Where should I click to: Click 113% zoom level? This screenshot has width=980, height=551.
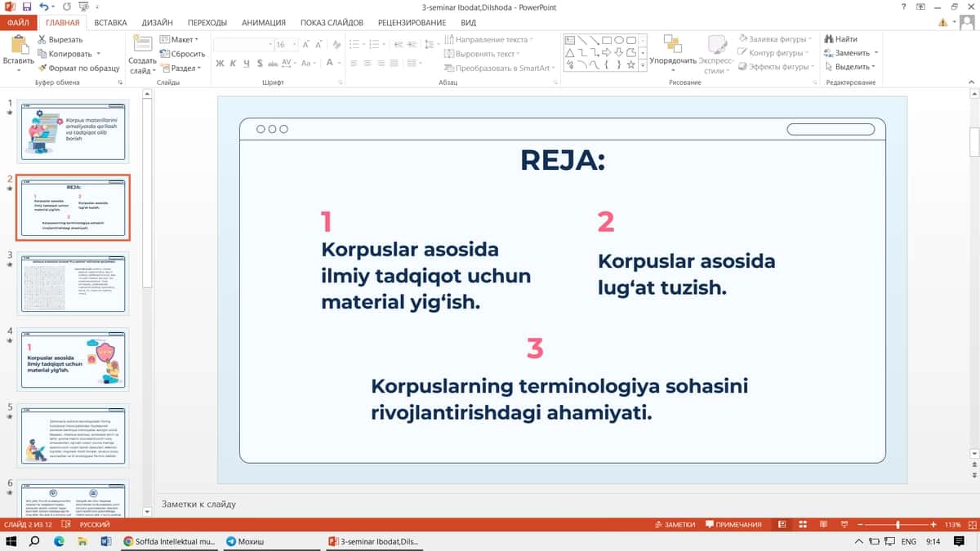pyautogui.click(x=953, y=524)
